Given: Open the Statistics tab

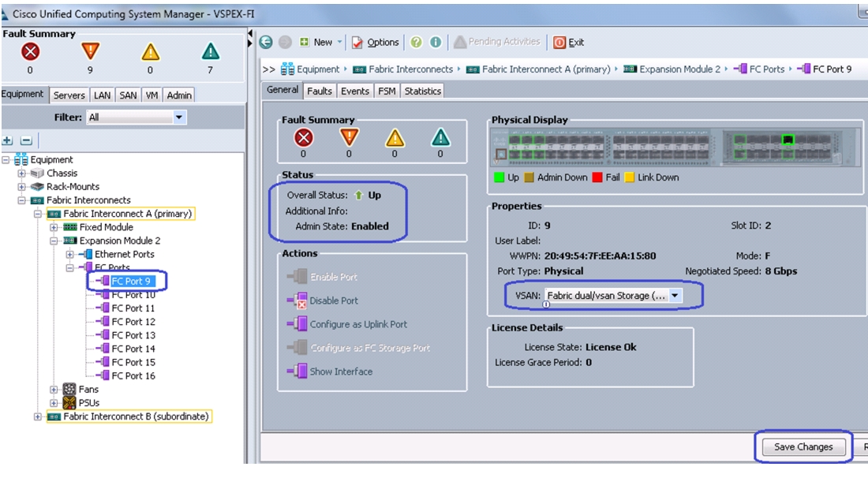Looking at the screenshot, I should (422, 91).
